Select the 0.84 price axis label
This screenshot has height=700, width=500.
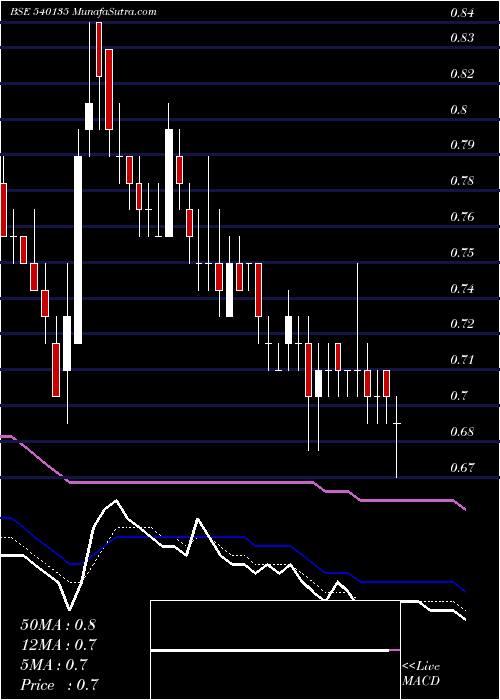tap(462, 12)
